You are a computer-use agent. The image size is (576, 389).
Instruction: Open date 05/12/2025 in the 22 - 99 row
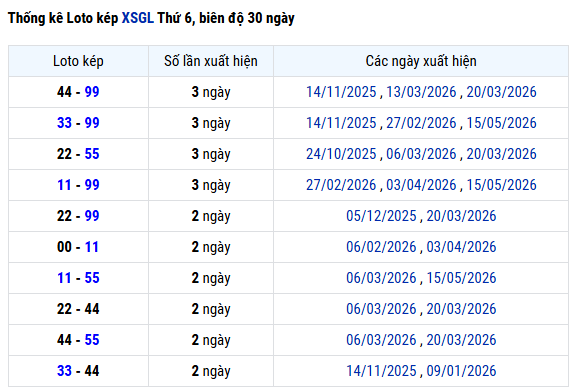[381, 216]
